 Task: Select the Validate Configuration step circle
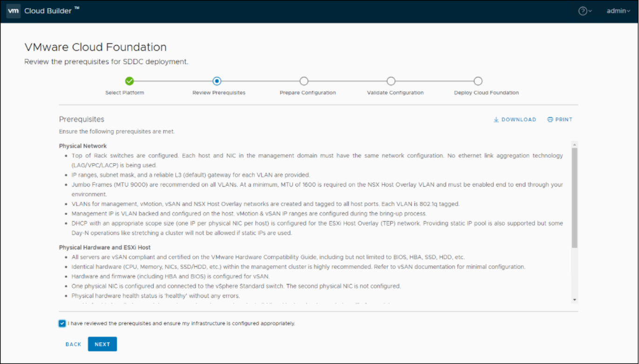(x=391, y=81)
